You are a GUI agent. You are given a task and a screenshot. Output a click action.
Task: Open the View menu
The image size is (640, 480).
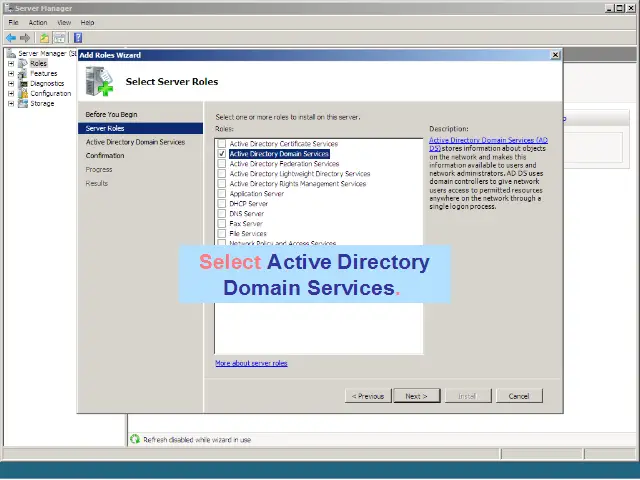[x=64, y=22]
